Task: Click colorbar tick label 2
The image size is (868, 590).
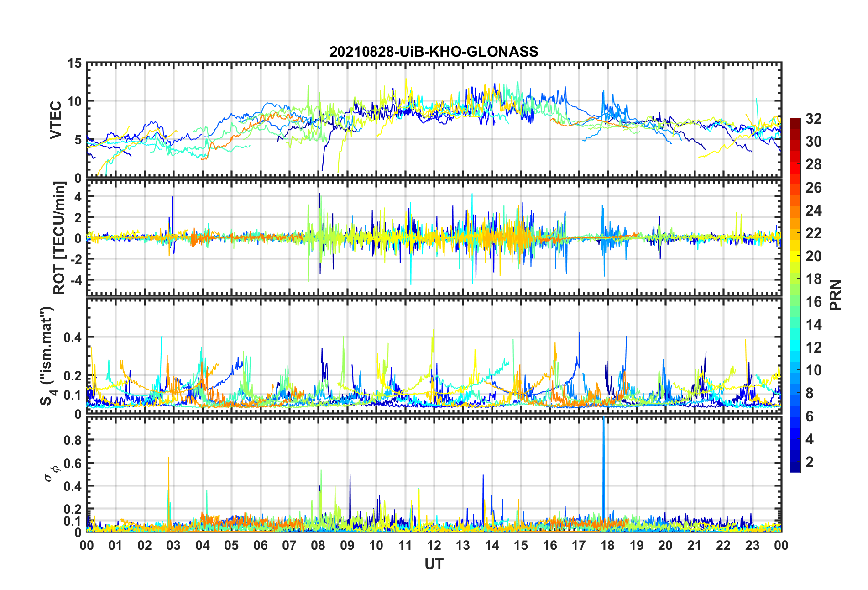Action: [x=810, y=462]
